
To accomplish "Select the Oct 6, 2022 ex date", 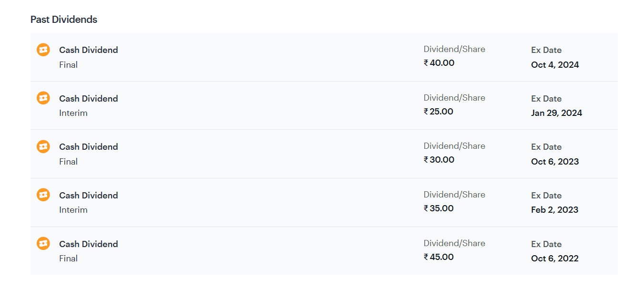I will point(555,259).
